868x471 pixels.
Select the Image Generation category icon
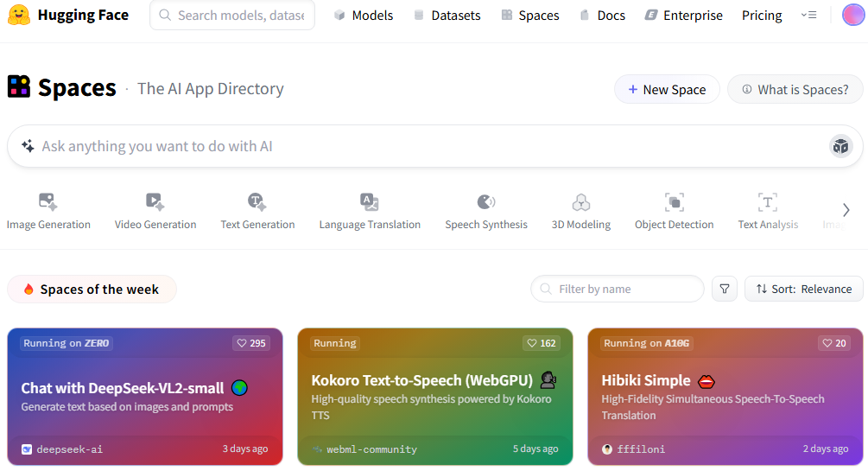click(x=48, y=202)
